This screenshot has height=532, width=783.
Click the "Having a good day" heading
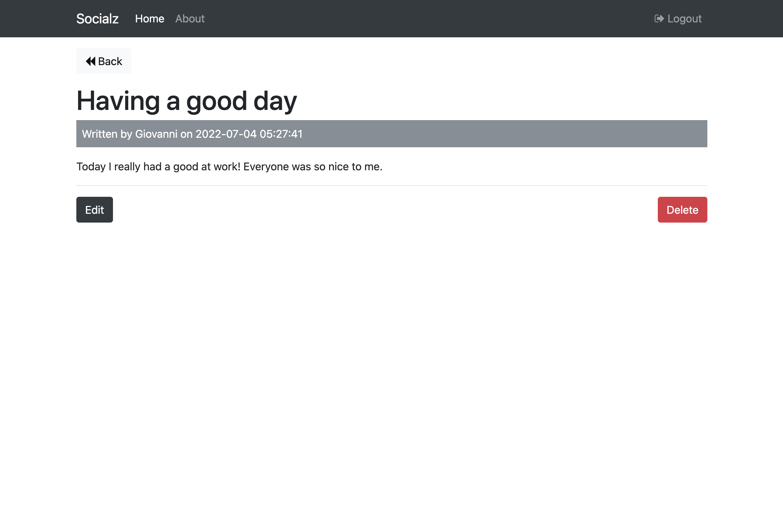[x=187, y=101]
